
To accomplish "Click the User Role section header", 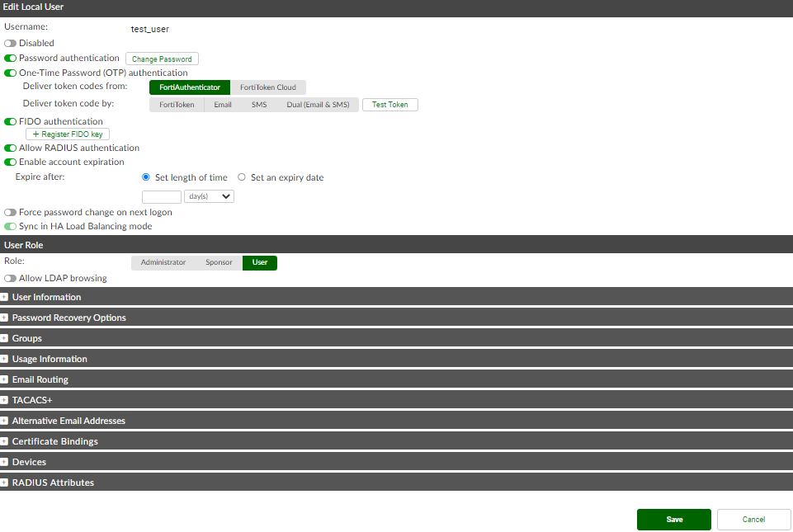I will tap(396, 245).
